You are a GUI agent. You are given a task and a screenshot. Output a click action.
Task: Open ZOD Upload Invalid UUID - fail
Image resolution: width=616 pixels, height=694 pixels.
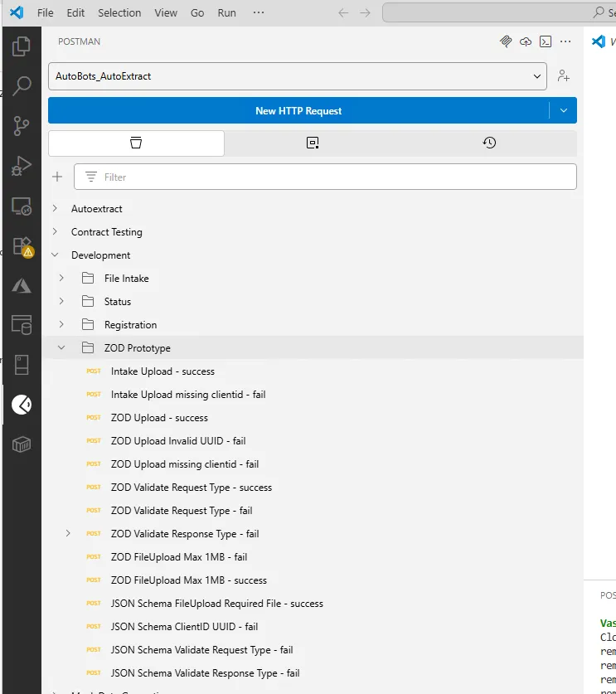(x=178, y=441)
